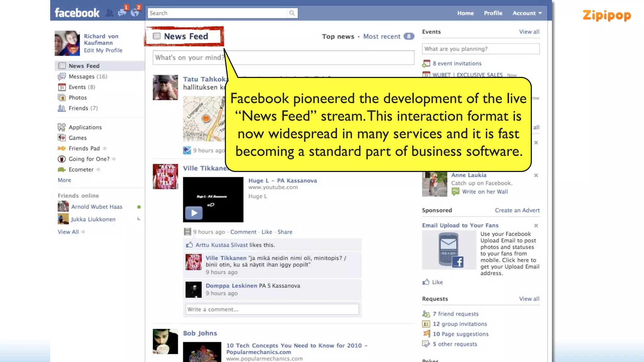Open Huge L – PA Kassanova link
This screenshot has height=362, width=644.
click(283, 181)
